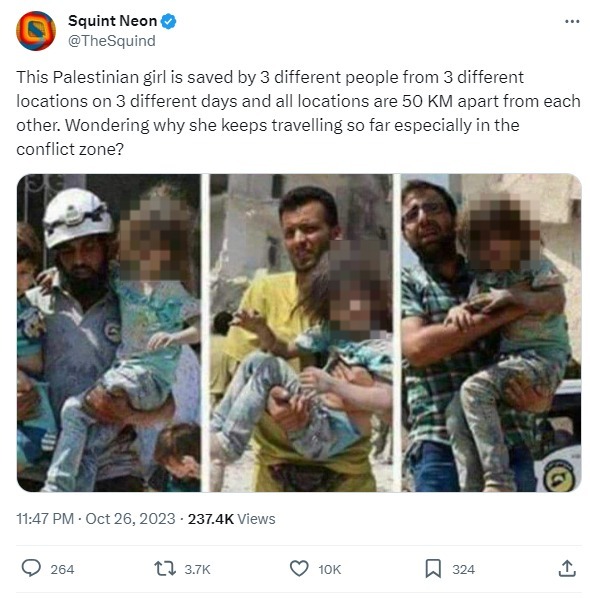
Task: Click the 237.4K Views count
Action: 231,519
